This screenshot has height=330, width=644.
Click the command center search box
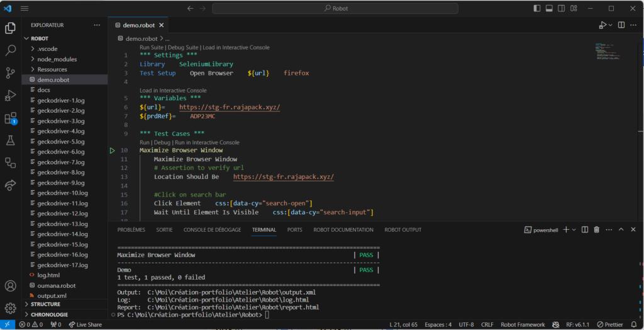coord(335,9)
